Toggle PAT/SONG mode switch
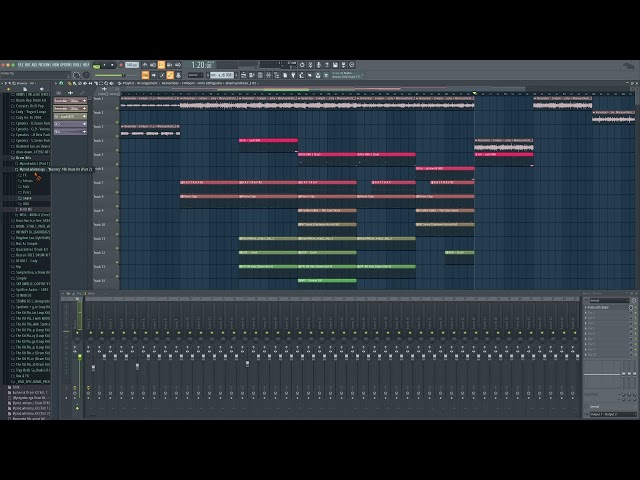 [96, 65]
